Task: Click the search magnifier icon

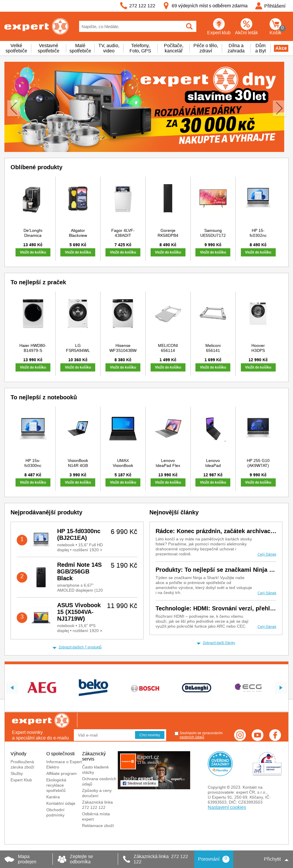Action: 189,26
